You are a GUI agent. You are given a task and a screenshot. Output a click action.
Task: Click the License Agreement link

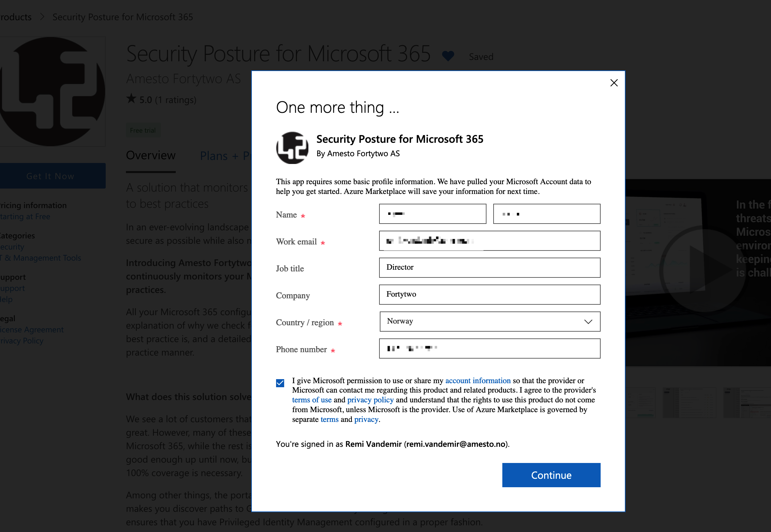point(31,329)
